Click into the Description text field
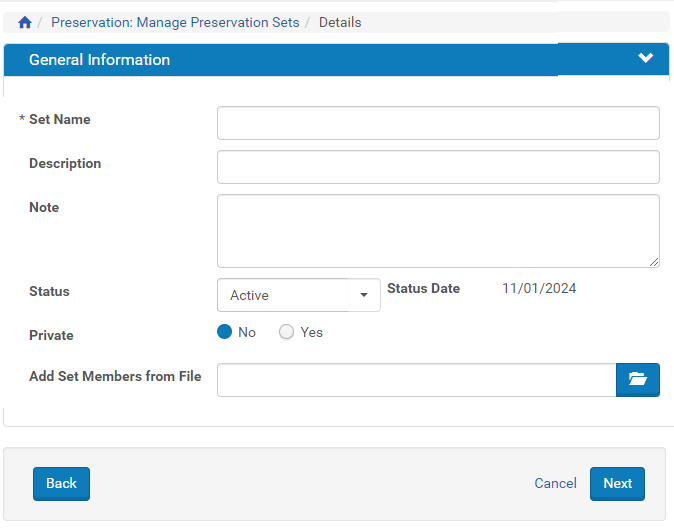The width and height of the screenshot is (674, 531). tap(438, 167)
